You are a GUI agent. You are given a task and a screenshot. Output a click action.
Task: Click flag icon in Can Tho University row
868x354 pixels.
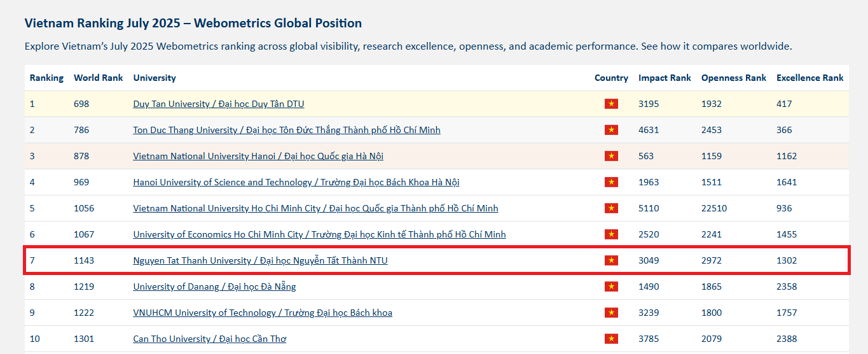point(611,339)
